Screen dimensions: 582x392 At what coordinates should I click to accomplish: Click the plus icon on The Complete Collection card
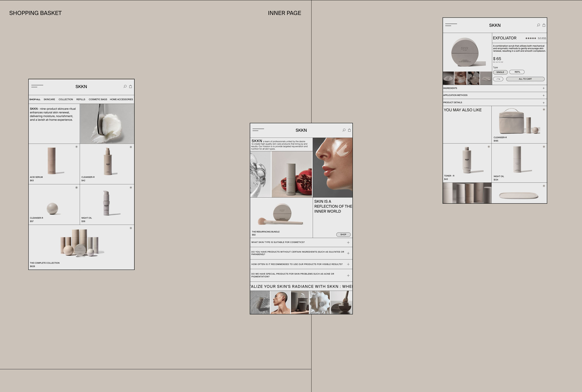[131, 228]
